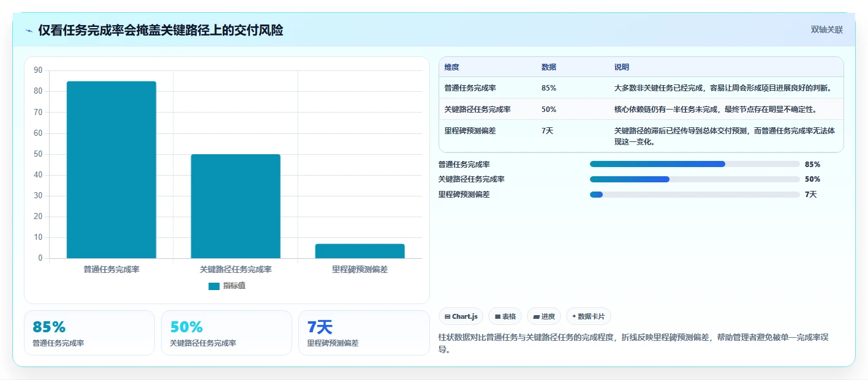Click the description starting 大多数非关键任务已经完成
The width and height of the screenshot is (868, 380).
coord(723,88)
